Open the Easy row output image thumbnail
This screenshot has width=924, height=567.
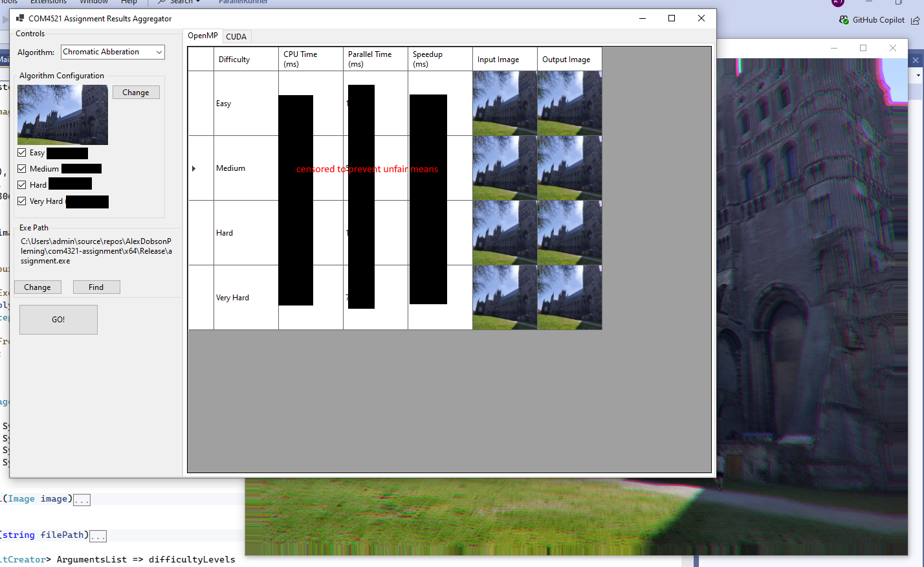pyautogui.click(x=569, y=104)
